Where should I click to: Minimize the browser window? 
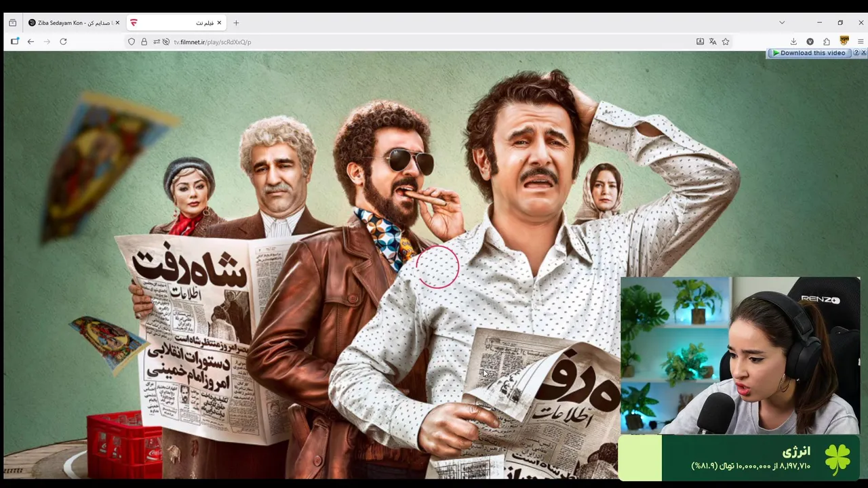pos(819,22)
